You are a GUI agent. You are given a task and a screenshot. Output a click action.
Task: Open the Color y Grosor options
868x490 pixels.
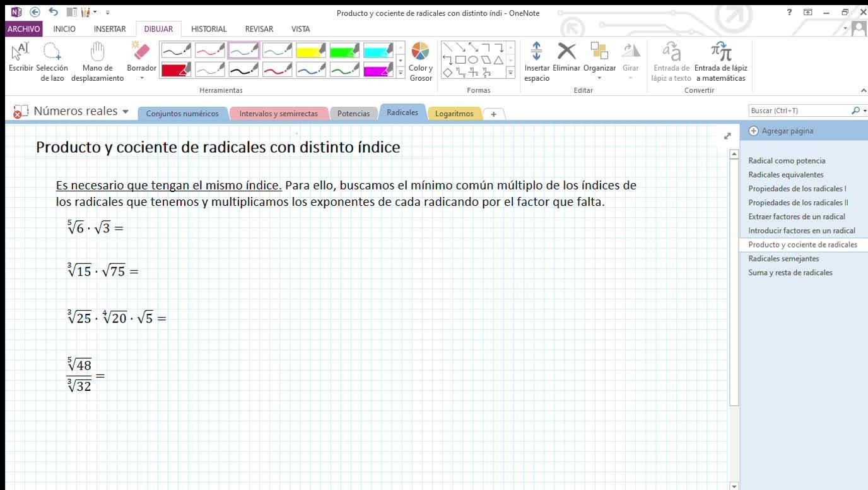point(420,61)
